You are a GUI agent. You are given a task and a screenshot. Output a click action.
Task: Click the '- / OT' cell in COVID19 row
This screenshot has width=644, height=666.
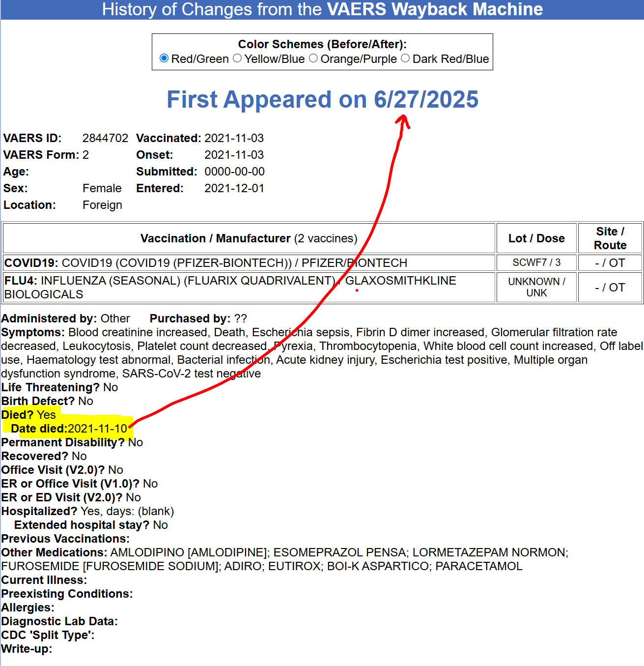610,263
